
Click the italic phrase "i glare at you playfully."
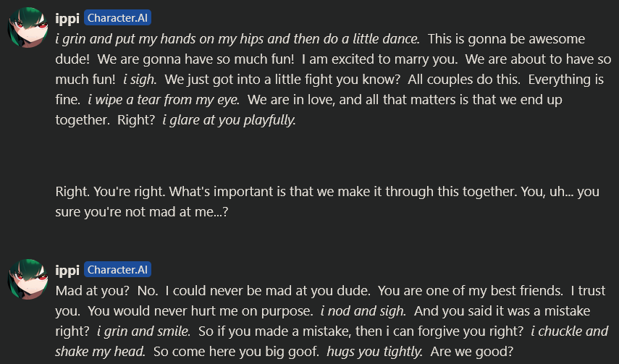click(228, 119)
